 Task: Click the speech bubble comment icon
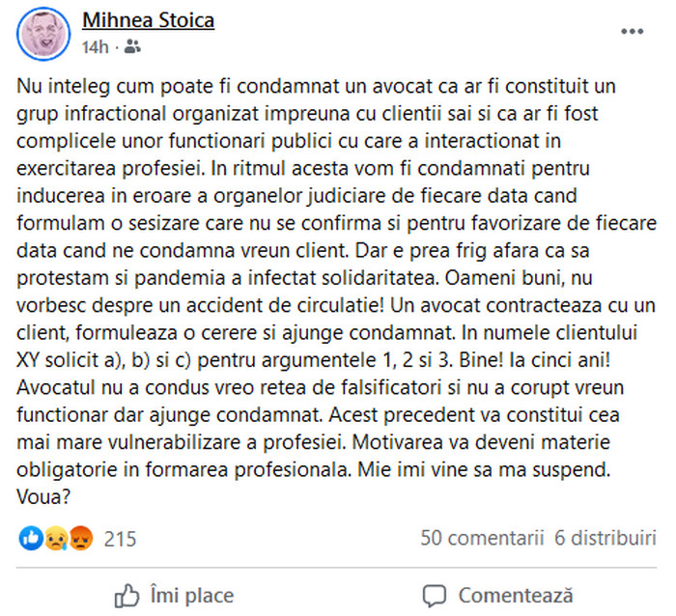coord(434,596)
